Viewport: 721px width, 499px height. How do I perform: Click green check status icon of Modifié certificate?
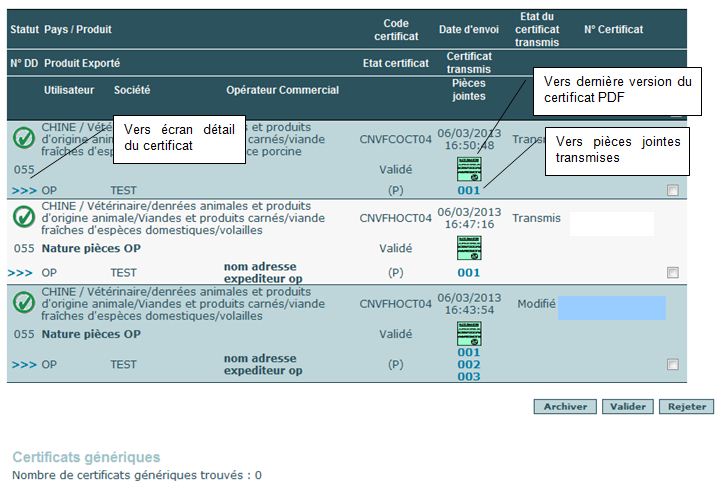(x=24, y=302)
